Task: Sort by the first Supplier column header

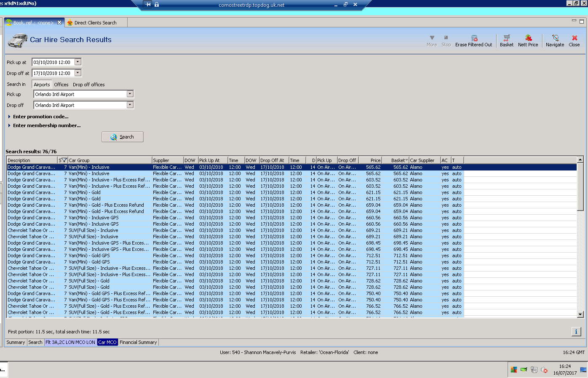Action: [168, 160]
